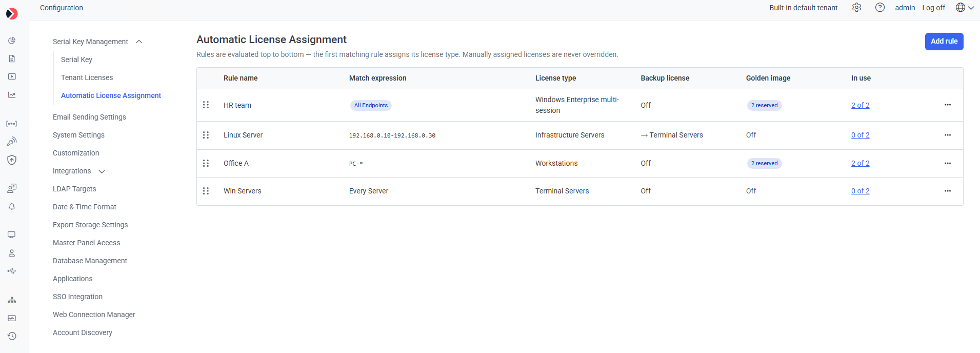Click Log off link
The image size is (980, 353).
(933, 8)
